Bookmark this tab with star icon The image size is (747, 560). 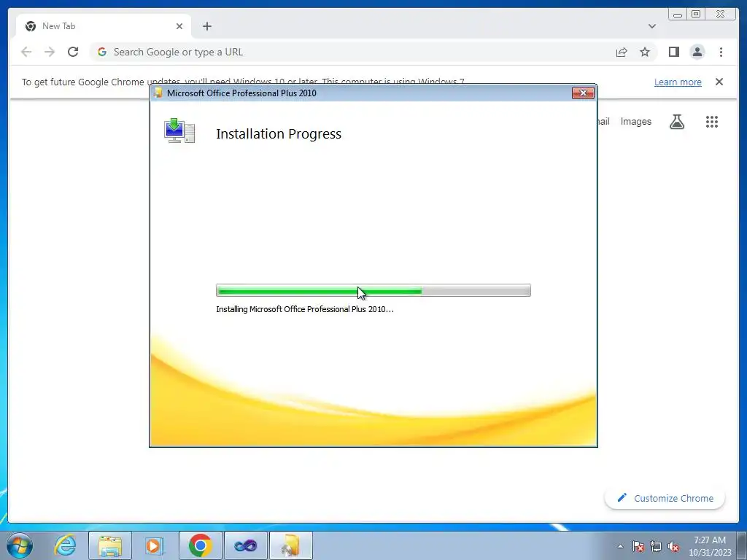click(x=645, y=52)
